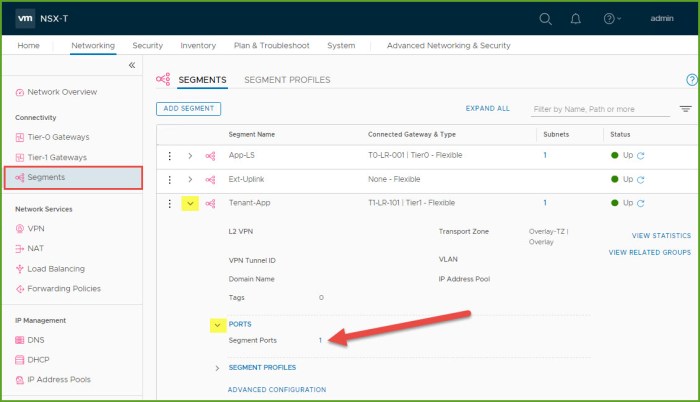The image size is (700, 402).
Task: Open the three-dot menu for App-LS
Action: pyautogui.click(x=169, y=155)
